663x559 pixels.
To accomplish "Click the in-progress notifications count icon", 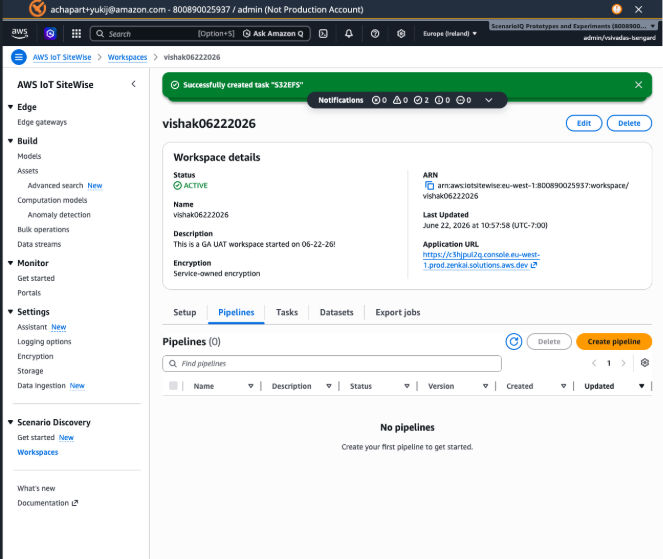I will tap(460, 100).
